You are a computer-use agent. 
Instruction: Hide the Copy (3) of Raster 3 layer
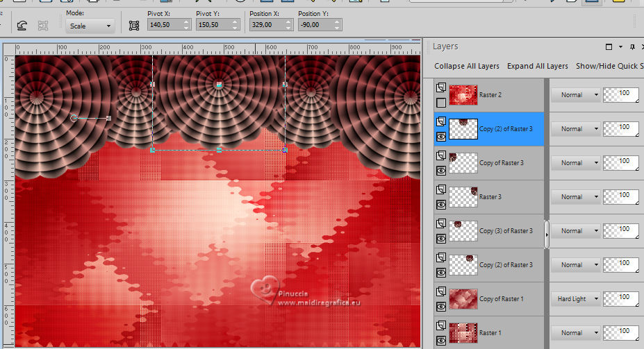[441, 239]
